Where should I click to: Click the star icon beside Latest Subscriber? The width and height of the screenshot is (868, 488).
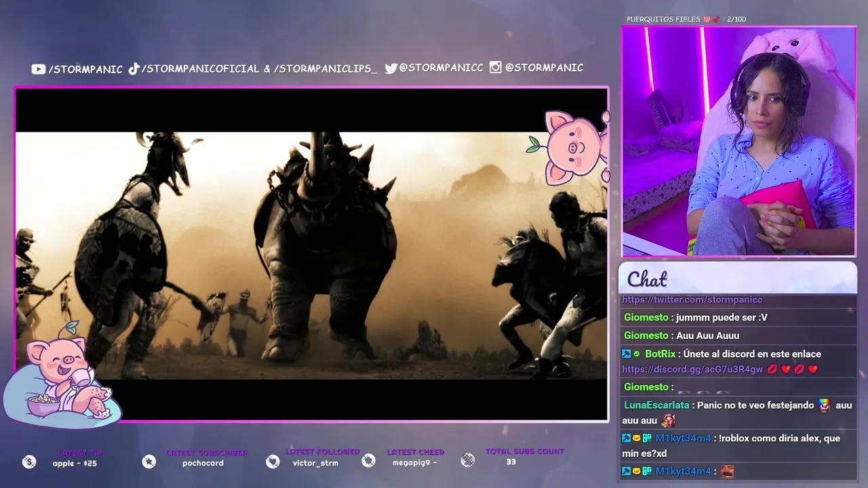pos(149,462)
